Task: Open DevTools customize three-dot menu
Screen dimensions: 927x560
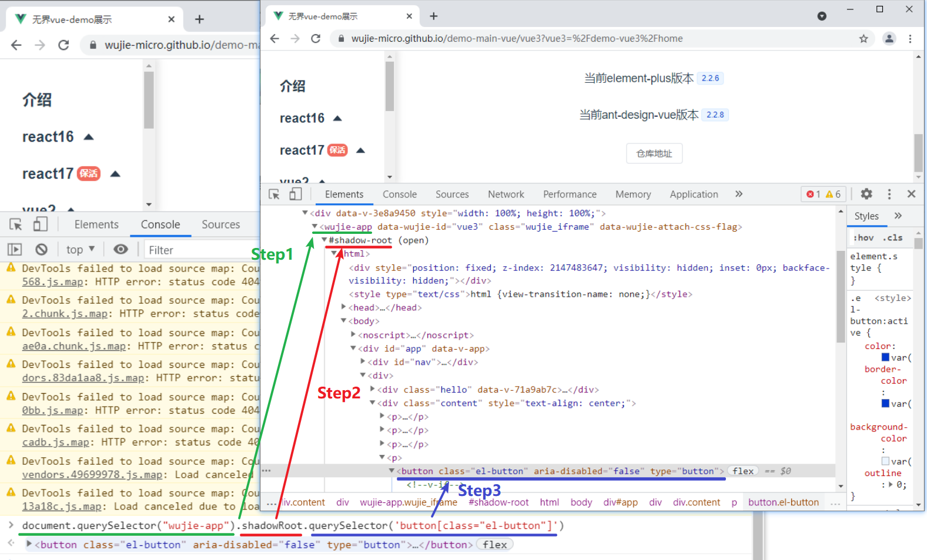Action: [x=889, y=194]
